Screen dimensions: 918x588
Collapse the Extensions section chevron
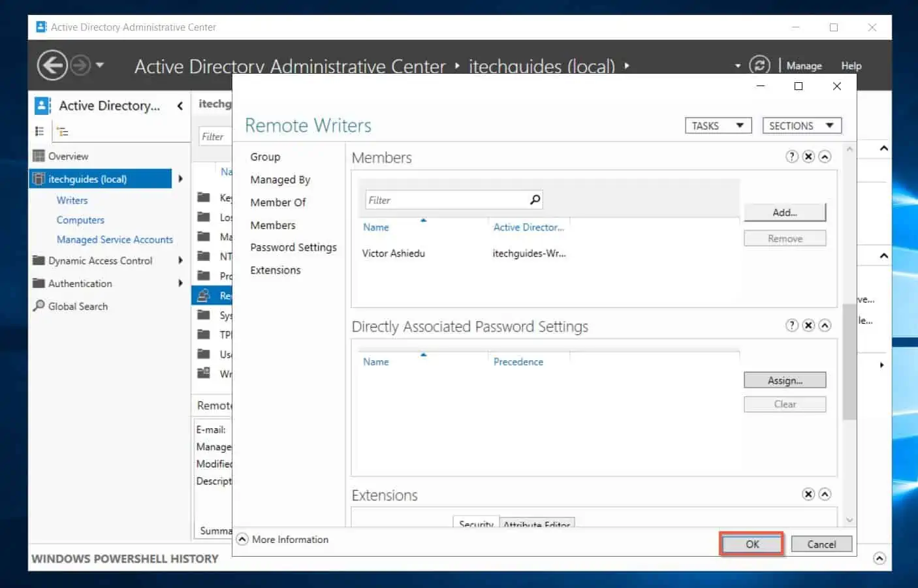tap(825, 494)
